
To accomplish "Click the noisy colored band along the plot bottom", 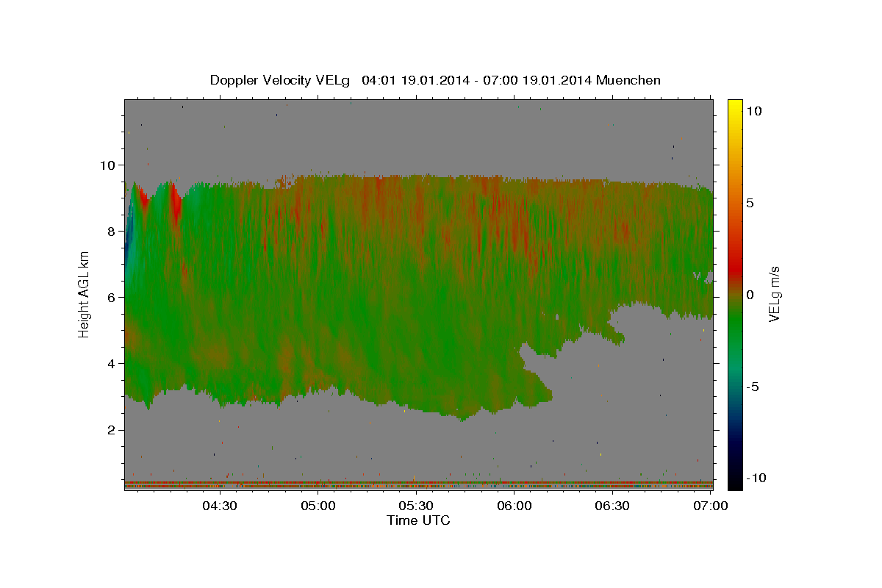I will 418,485.
